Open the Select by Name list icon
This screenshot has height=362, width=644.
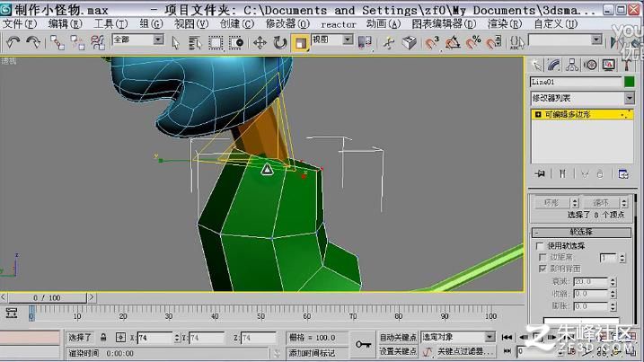tap(195, 43)
